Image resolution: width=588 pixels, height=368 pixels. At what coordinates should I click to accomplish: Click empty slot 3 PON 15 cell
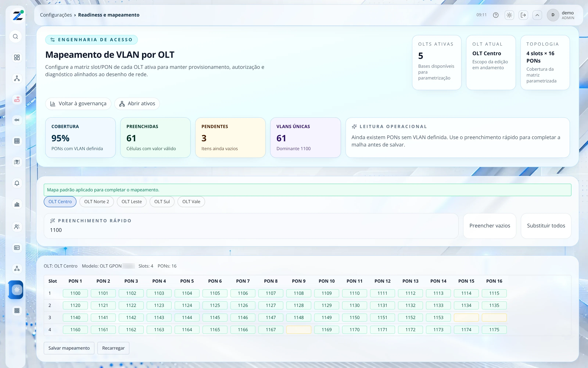point(466,317)
